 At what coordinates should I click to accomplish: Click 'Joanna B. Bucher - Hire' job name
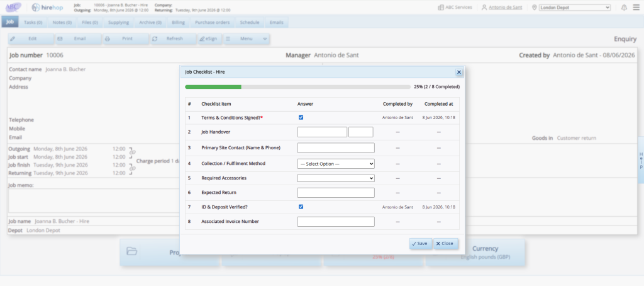tap(62, 221)
